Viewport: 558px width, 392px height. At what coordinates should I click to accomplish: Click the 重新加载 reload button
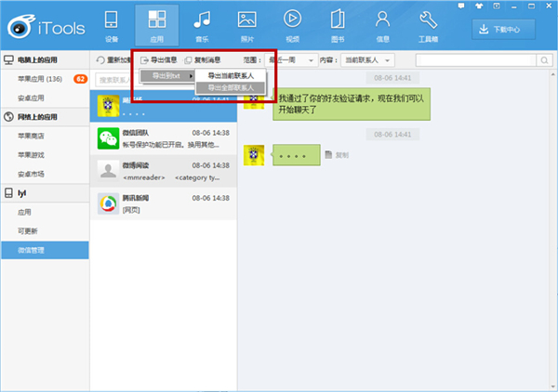pos(113,60)
